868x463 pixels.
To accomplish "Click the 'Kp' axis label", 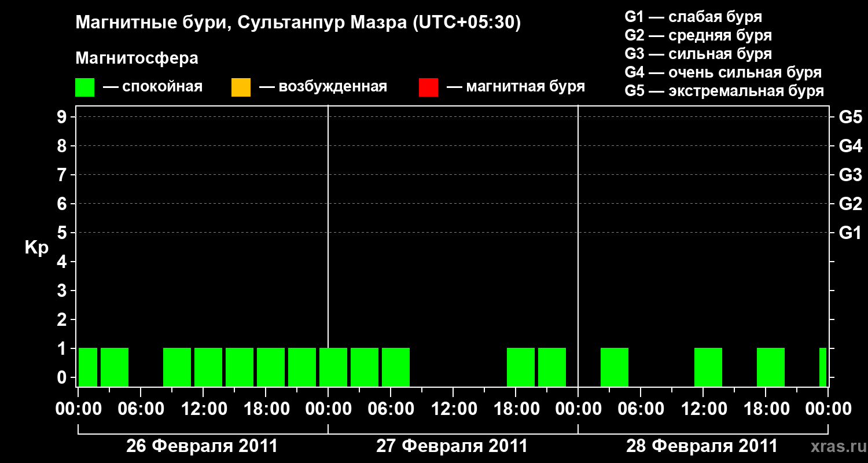I will pos(36,247).
